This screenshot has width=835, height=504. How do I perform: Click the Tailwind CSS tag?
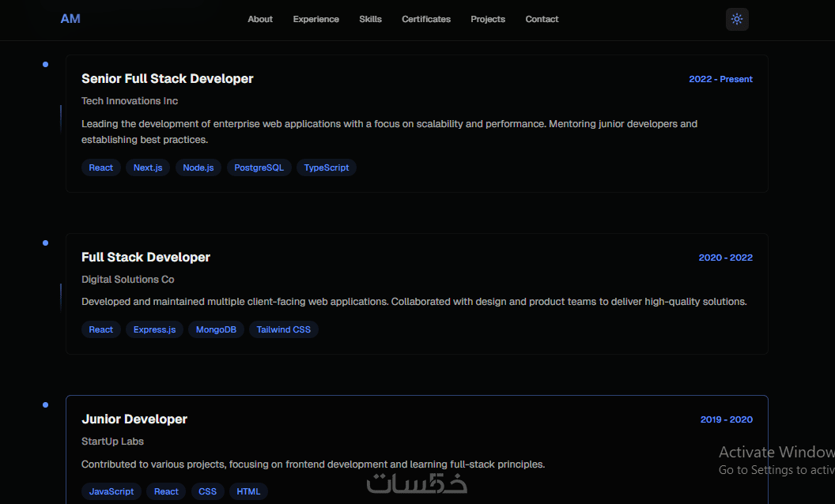[283, 329]
